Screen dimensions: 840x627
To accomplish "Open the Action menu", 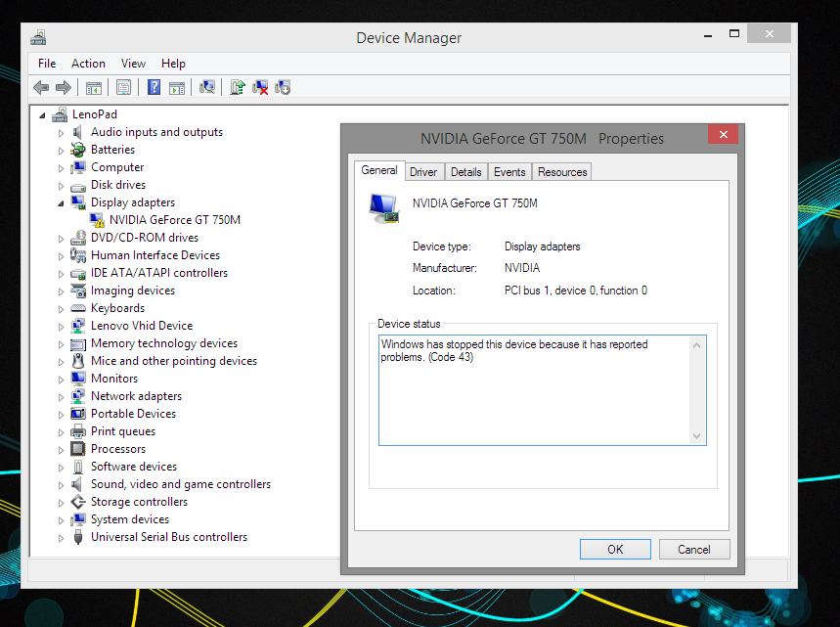I will (x=88, y=64).
